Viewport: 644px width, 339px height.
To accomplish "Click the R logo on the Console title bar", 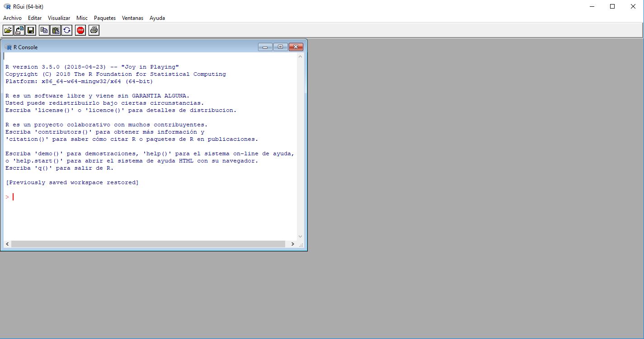I will point(9,46).
